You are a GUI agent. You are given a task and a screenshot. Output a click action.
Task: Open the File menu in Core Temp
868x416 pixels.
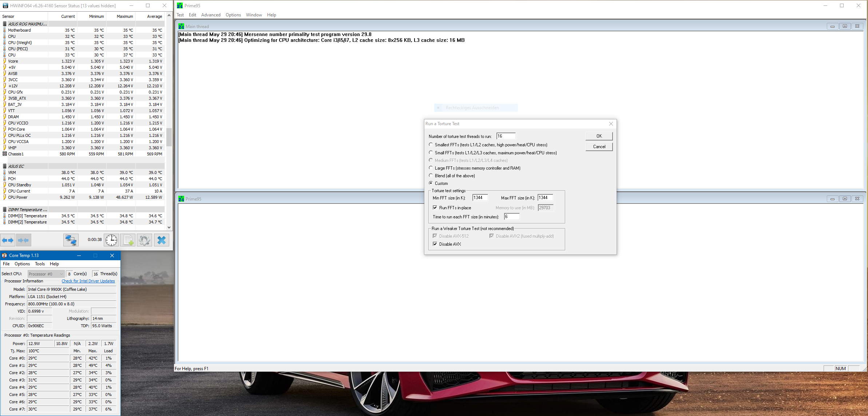coord(6,264)
